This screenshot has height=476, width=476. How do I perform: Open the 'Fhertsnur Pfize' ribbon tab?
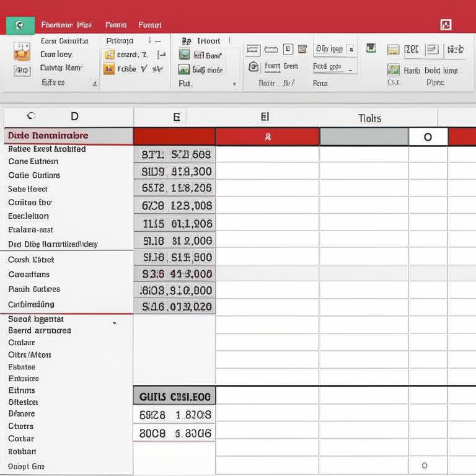tap(66, 25)
